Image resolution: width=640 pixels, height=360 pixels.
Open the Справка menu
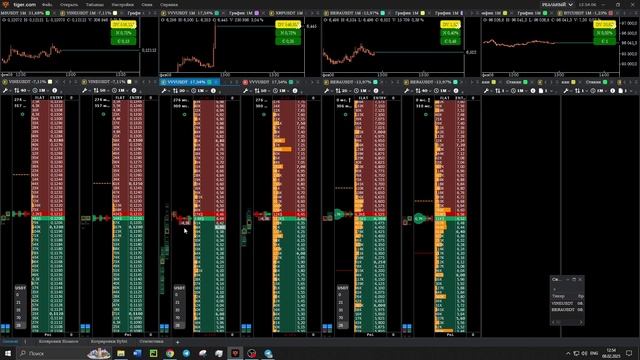pyautogui.click(x=169, y=4)
